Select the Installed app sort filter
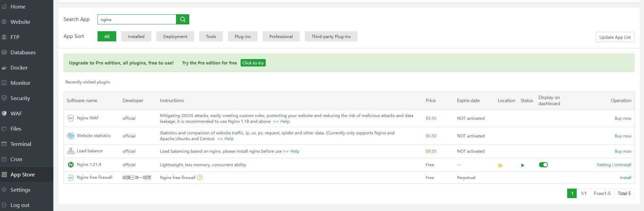Screen dimensions: 644x211 (136, 36)
